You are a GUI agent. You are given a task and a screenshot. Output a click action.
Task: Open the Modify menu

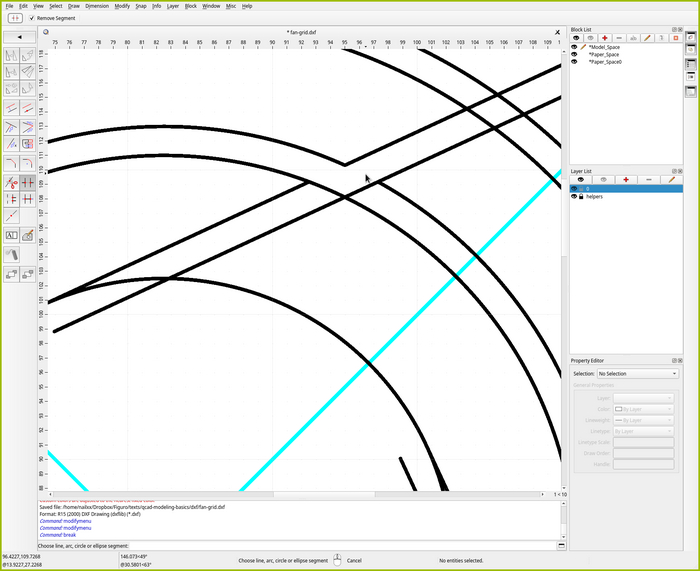pyautogui.click(x=122, y=6)
